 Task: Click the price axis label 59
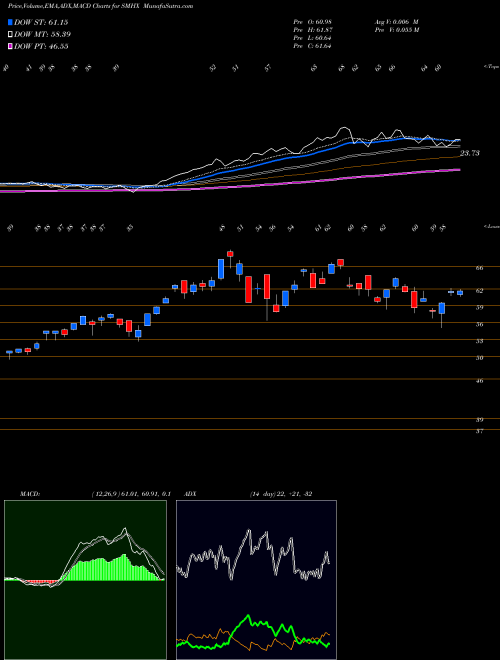(480, 308)
